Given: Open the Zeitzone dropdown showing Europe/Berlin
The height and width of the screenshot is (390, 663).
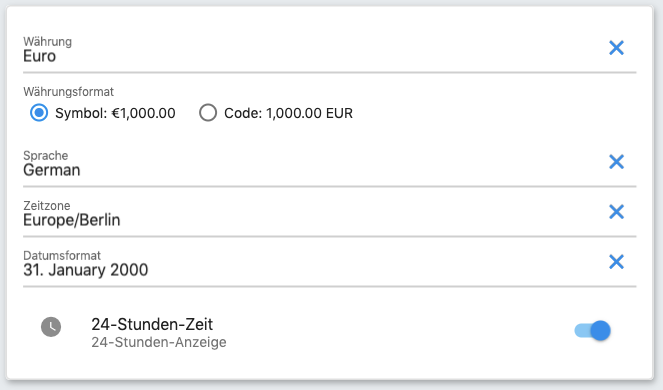Looking at the screenshot, I should click(x=313, y=214).
